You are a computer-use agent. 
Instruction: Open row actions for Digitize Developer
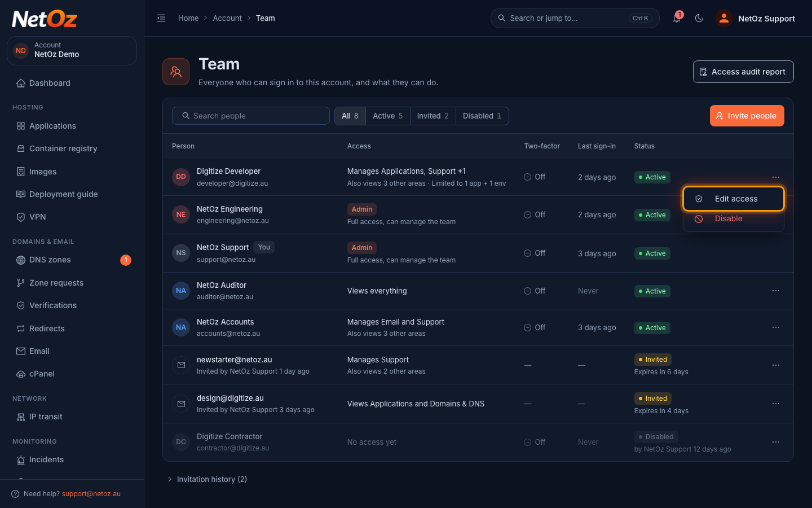(776, 177)
